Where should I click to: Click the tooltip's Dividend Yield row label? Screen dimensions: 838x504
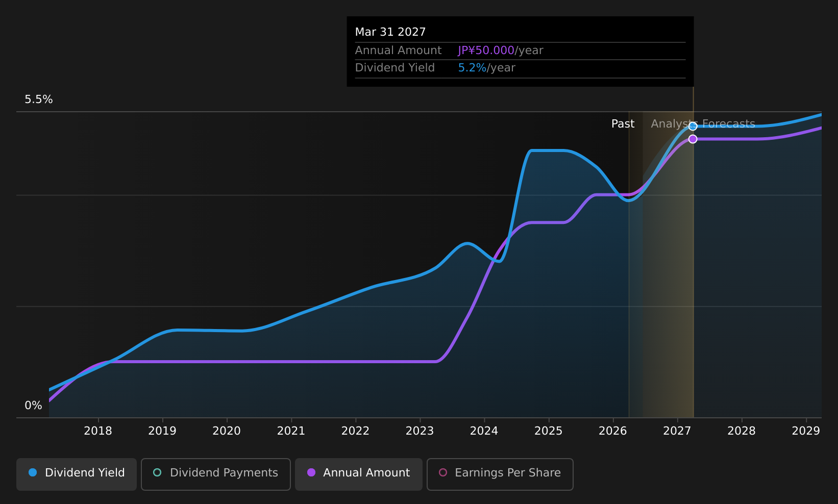[x=395, y=68]
